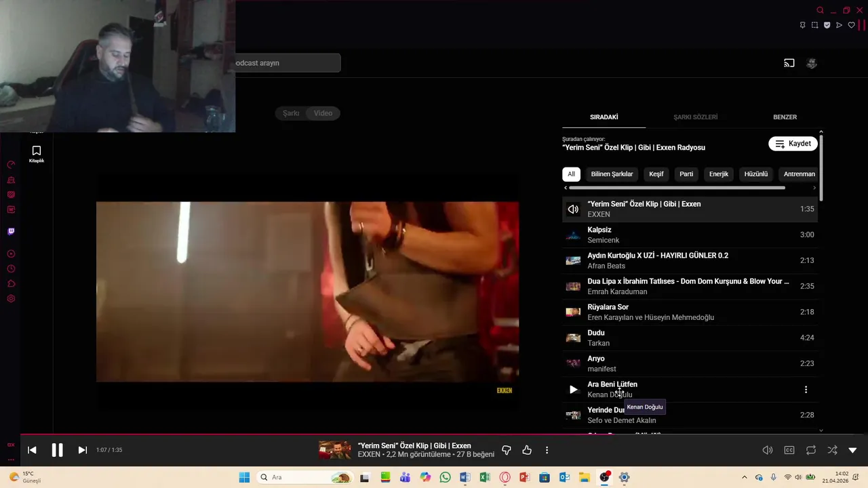Select the Hüzünlü filter chip
Image resolution: width=868 pixels, height=488 pixels.
click(756, 174)
